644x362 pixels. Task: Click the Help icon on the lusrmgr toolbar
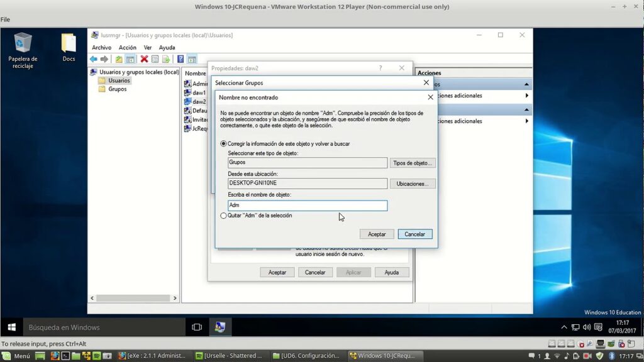181,59
